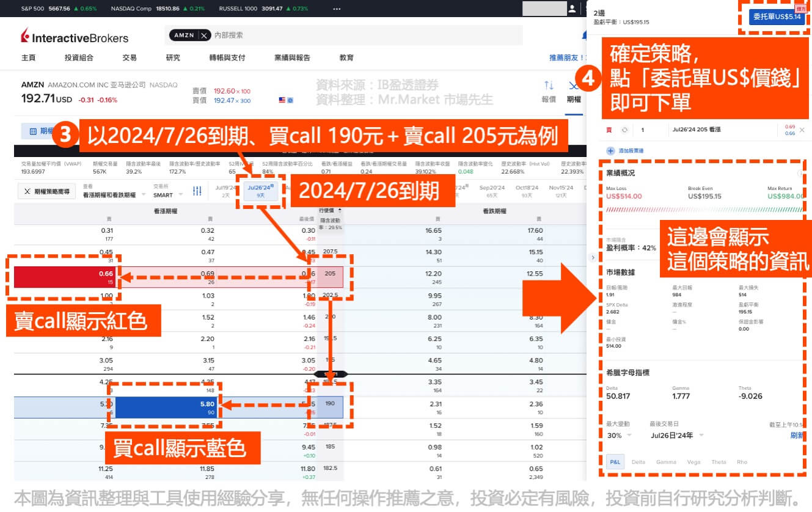812x512 pixels.
Task: Select the P&L chart tab
Action: pos(615,462)
